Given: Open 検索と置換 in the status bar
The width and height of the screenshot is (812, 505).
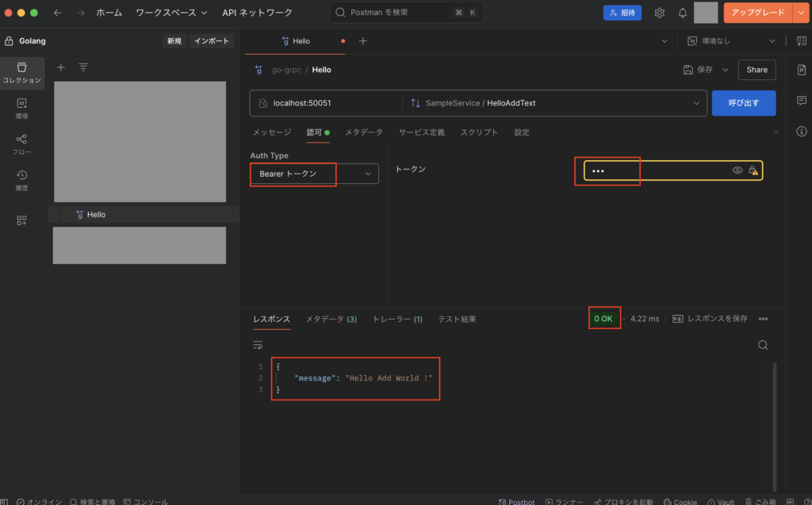Looking at the screenshot, I should pos(92,501).
